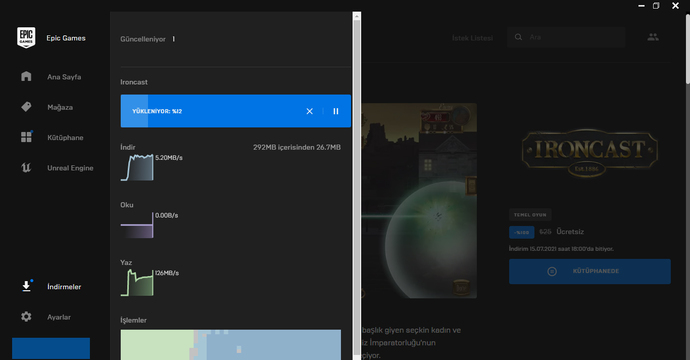The height and width of the screenshot is (360, 690).
Task: Select İndirmeler in sidebar
Action: 64,287
